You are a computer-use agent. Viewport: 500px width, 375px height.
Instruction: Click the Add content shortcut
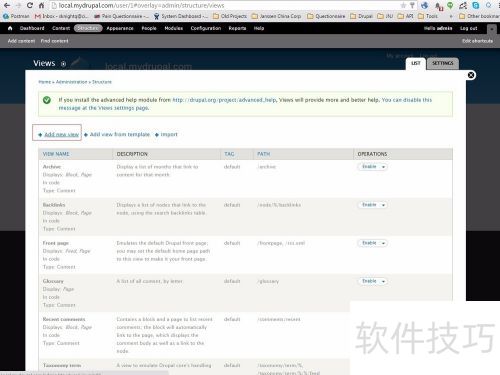[x=21, y=41]
